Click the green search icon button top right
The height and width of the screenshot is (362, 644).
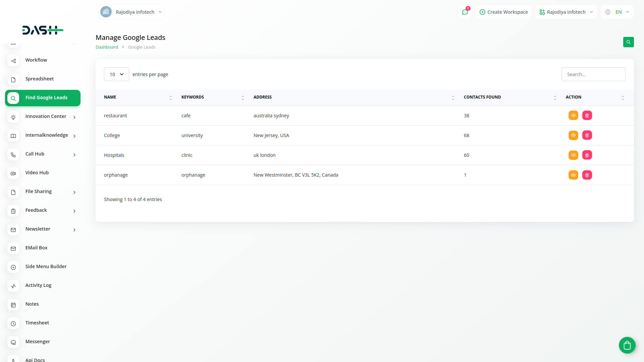click(628, 42)
